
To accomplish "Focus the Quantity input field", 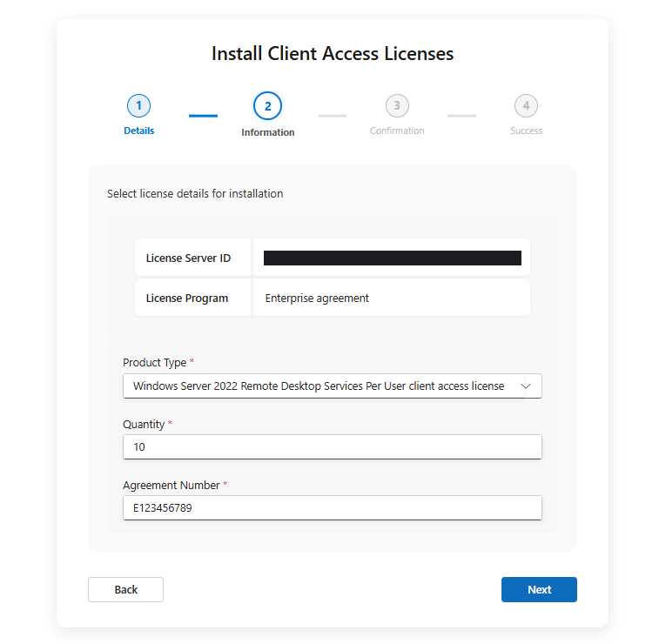I will [x=333, y=447].
